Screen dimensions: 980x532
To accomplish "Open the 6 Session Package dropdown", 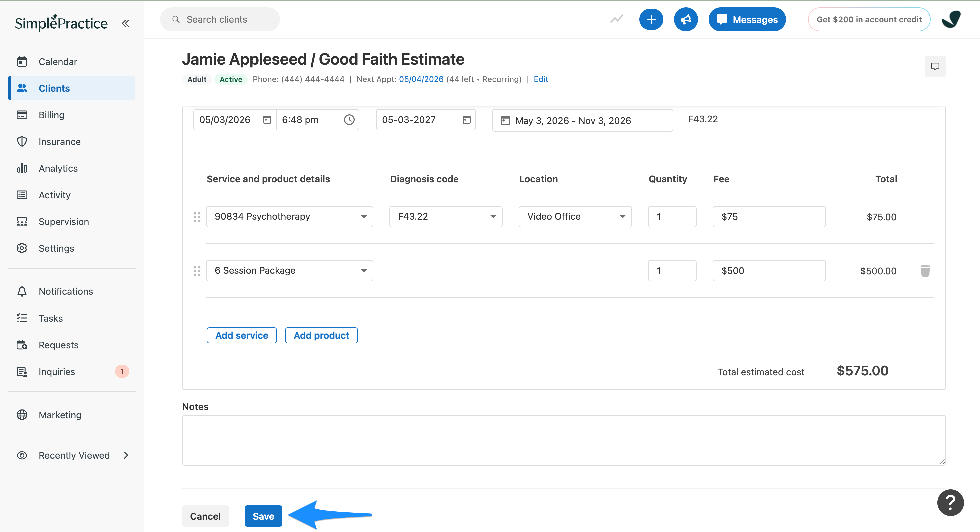I will click(x=290, y=271).
